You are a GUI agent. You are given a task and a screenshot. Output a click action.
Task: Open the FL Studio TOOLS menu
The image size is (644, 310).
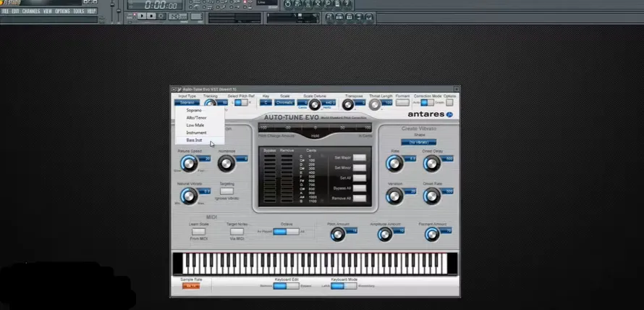pos(78,11)
